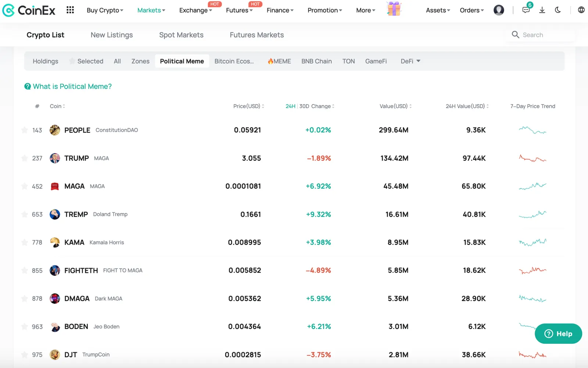
Task: Favorite MAGA with its star
Action: pos(25,186)
